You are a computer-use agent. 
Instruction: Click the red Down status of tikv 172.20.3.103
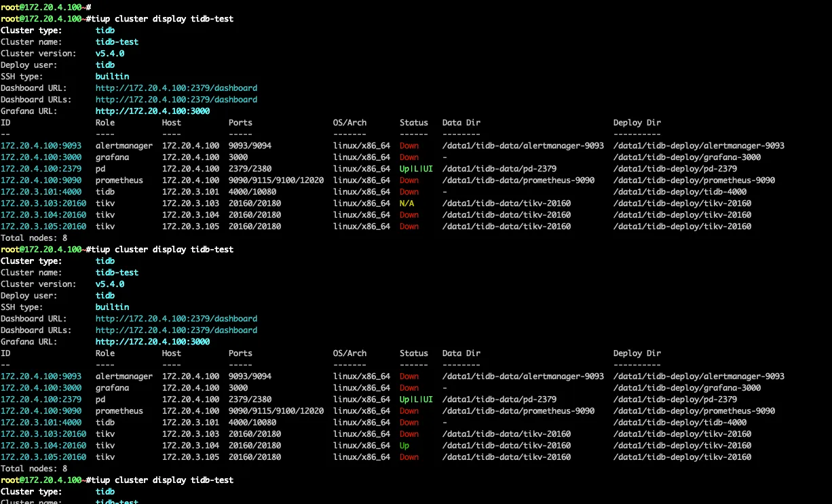point(409,434)
